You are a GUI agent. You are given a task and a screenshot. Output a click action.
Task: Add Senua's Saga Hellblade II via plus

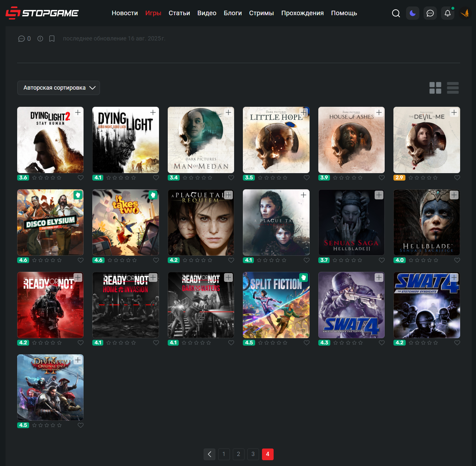point(379,195)
